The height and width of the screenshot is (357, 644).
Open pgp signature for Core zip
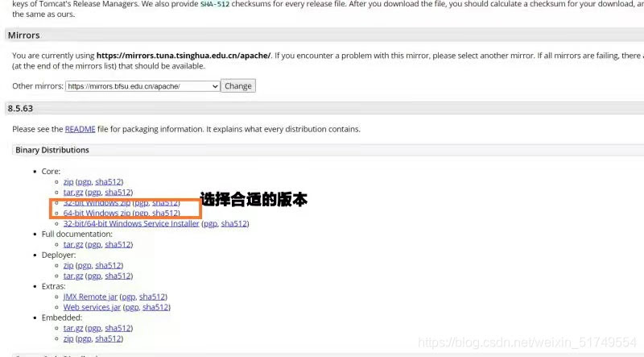(85, 182)
